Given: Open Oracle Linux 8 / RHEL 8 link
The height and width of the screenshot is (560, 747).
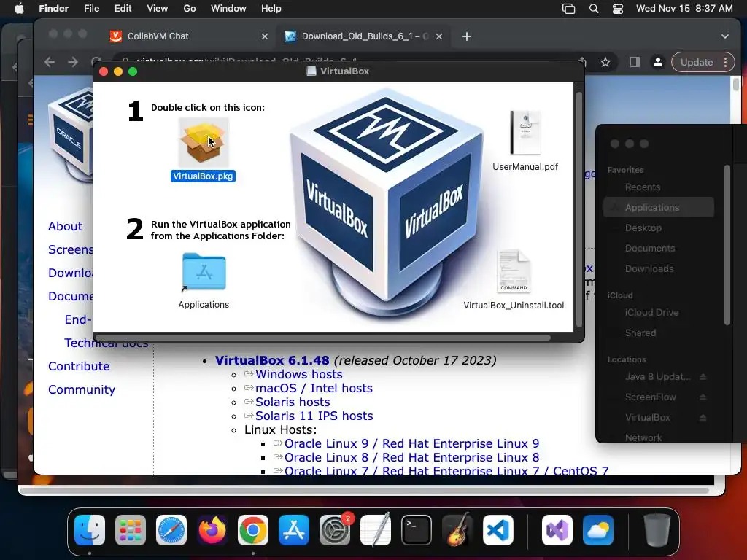Looking at the screenshot, I should (x=411, y=457).
